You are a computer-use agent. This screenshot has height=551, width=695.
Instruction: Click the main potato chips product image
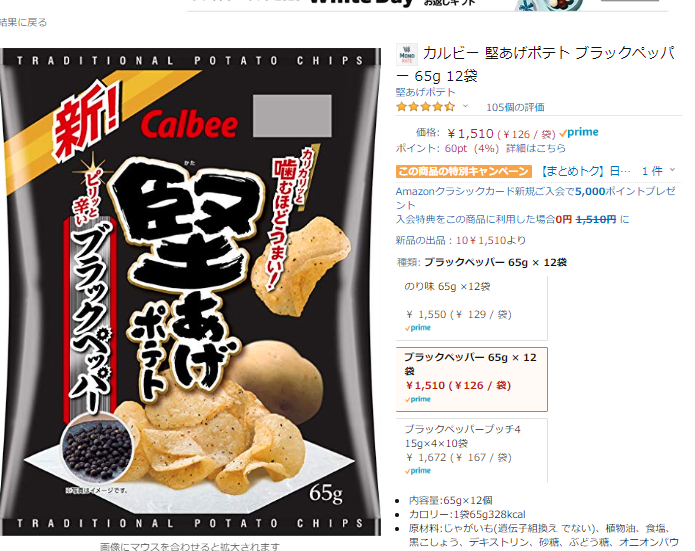coord(191,292)
